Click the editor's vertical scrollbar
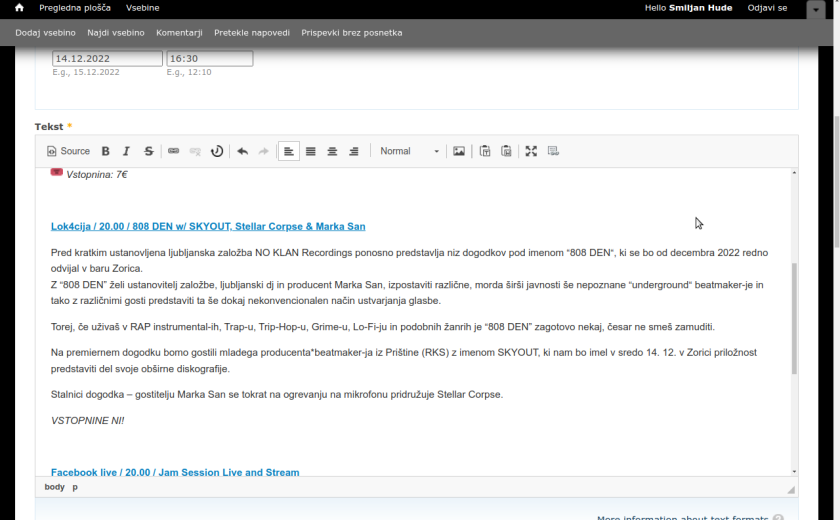This screenshot has width=840, height=520. tap(794, 320)
